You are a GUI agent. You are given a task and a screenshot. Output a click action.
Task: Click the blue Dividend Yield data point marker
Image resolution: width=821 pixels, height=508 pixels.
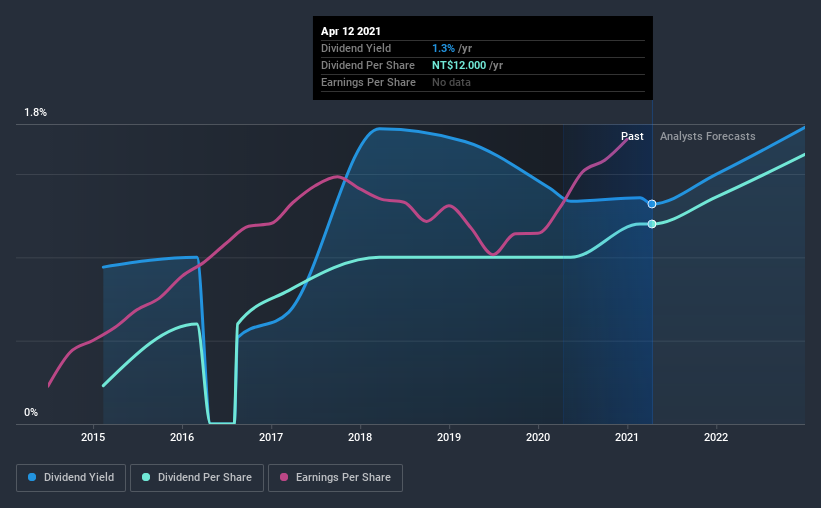point(652,204)
